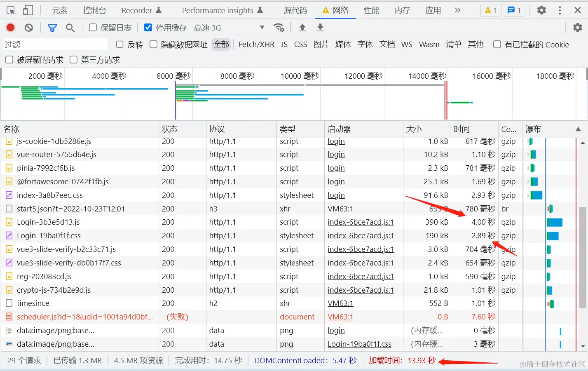Viewport: 588px width, 371px height.
Task: Switch to the 性能 tab
Action: (371, 10)
